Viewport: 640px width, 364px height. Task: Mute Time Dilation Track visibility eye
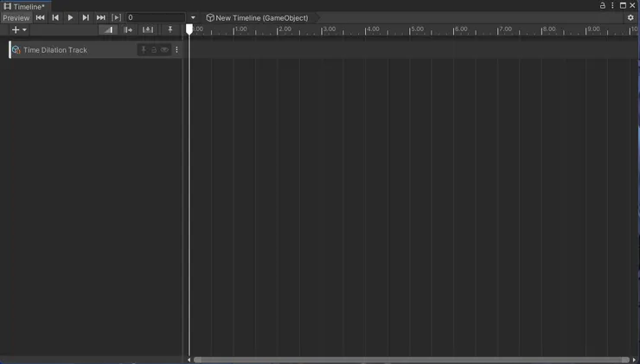tap(164, 50)
